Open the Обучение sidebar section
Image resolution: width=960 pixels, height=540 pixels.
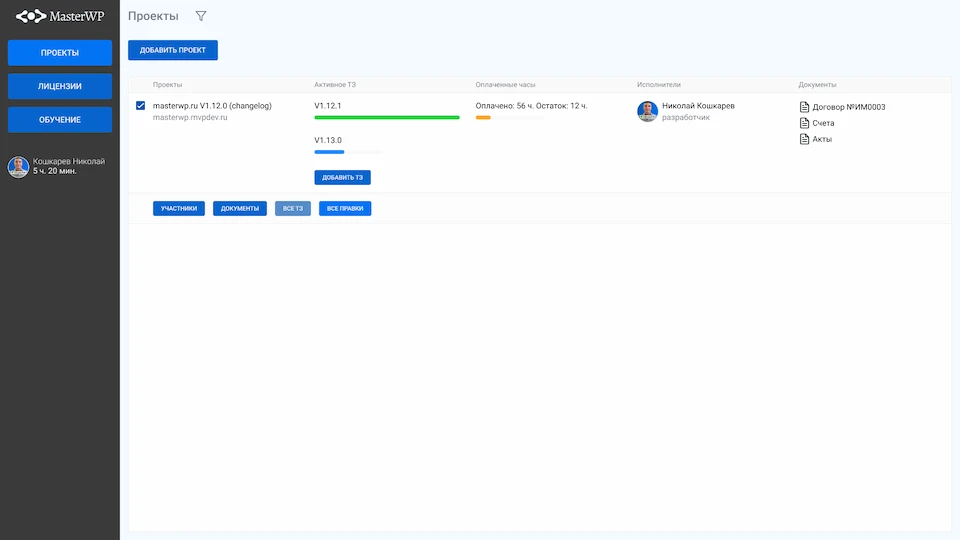click(60, 120)
